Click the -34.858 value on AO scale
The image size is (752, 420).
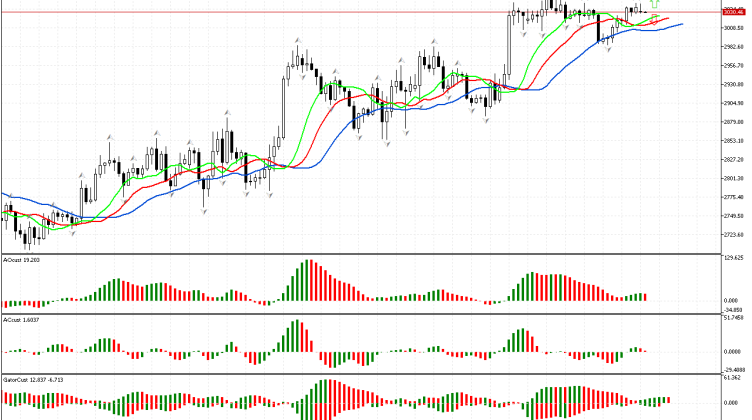(735, 311)
